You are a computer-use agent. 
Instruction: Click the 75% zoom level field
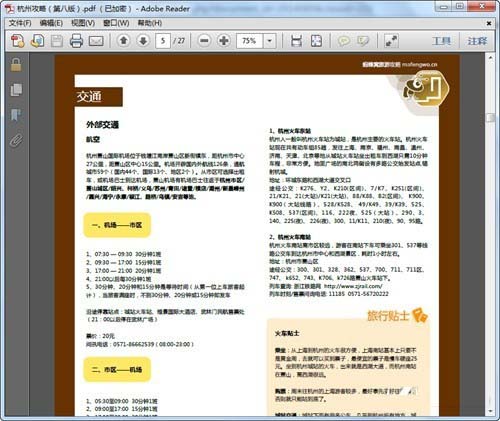pyautogui.click(x=250, y=41)
